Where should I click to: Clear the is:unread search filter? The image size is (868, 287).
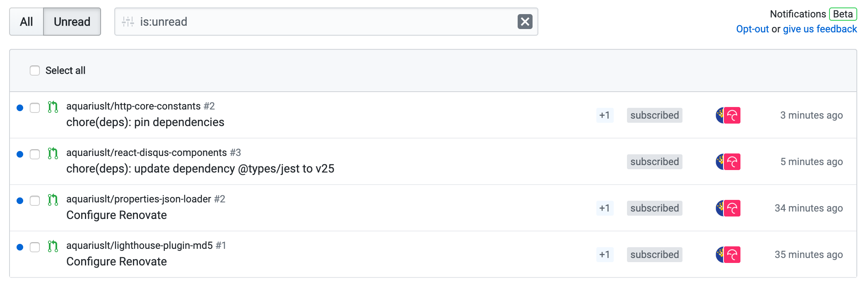coord(525,22)
